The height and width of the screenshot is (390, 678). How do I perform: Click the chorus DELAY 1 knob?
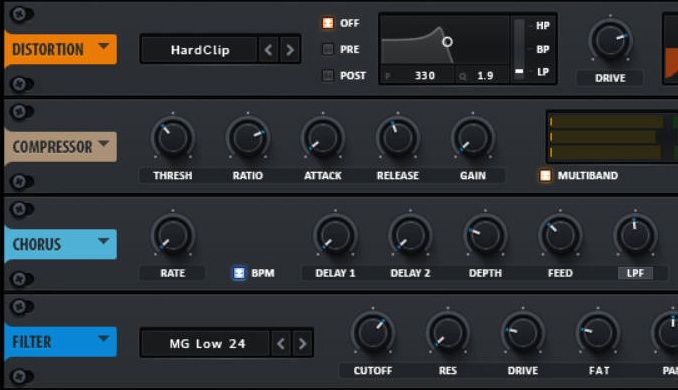point(335,236)
